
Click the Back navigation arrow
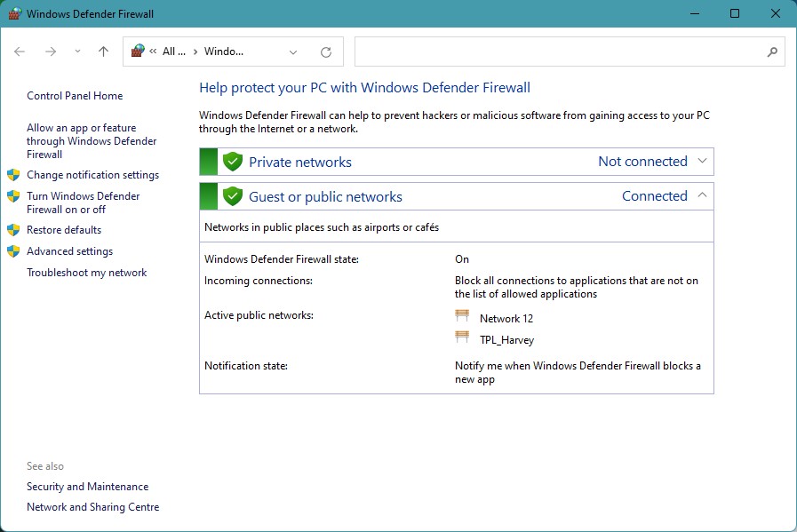[x=20, y=52]
